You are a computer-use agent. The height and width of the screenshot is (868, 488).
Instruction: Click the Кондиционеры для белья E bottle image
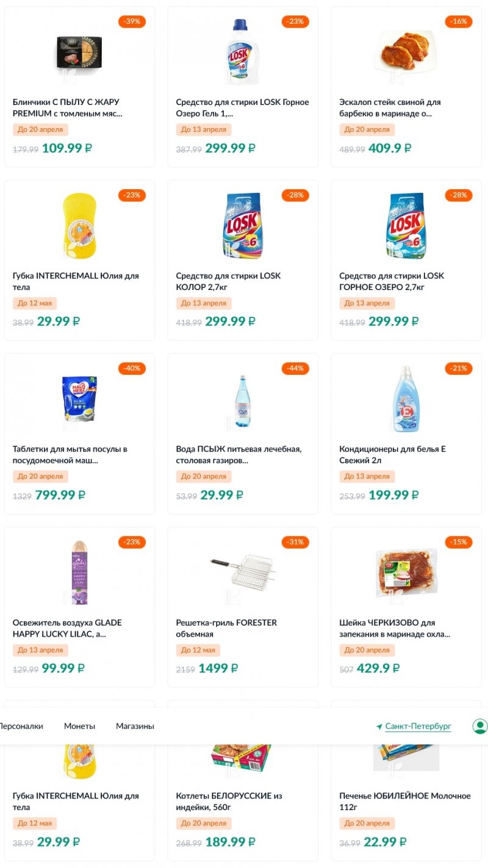pyautogui.click(x=406, y=399)
